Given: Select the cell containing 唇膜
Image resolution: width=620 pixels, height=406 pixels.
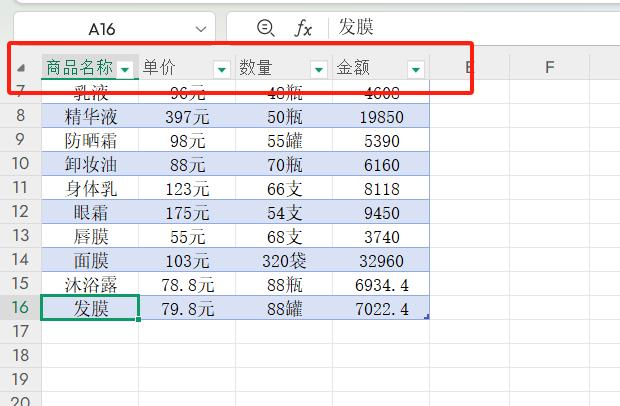Looking at the screenshot, I should pyautogui.click(x=90, y=236).
